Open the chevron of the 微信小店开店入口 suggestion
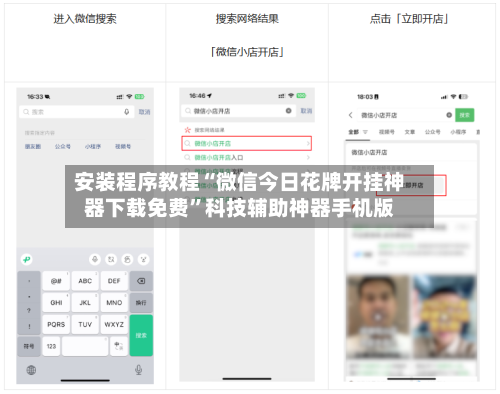This screenshot has height=394, width=500. coord(308,157)
